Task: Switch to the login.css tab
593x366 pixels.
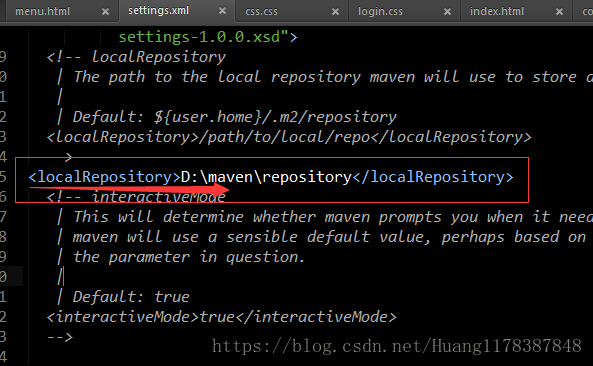Action: [380, 11]
